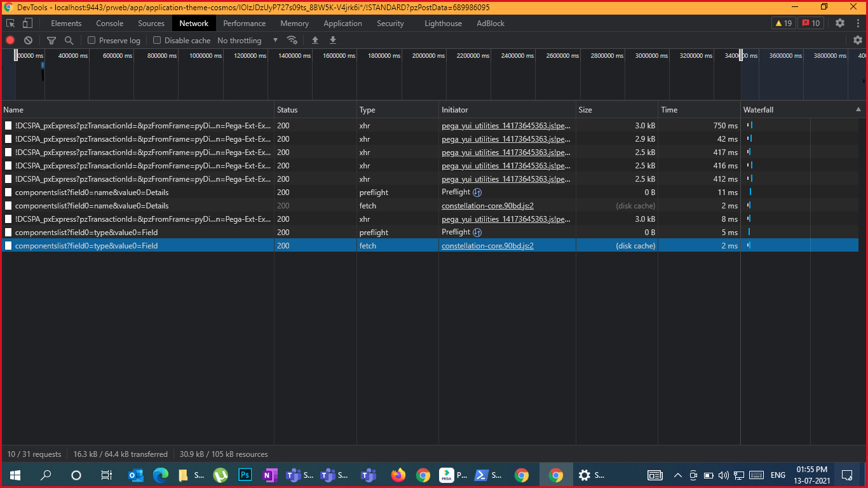Expand hidden icons in the system tray
Viewport: 868px width, 488px height.
(678, 475)
